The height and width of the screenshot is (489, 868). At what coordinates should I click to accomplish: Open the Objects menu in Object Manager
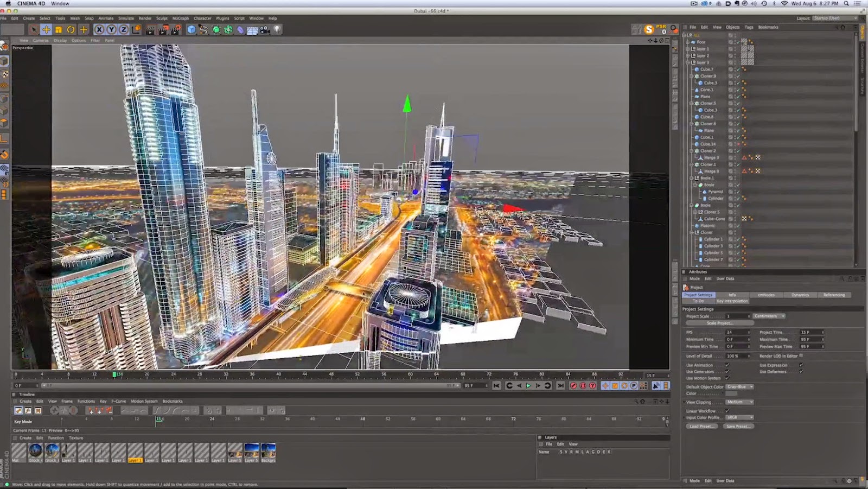pyautogui.click(x=732, y=27)
